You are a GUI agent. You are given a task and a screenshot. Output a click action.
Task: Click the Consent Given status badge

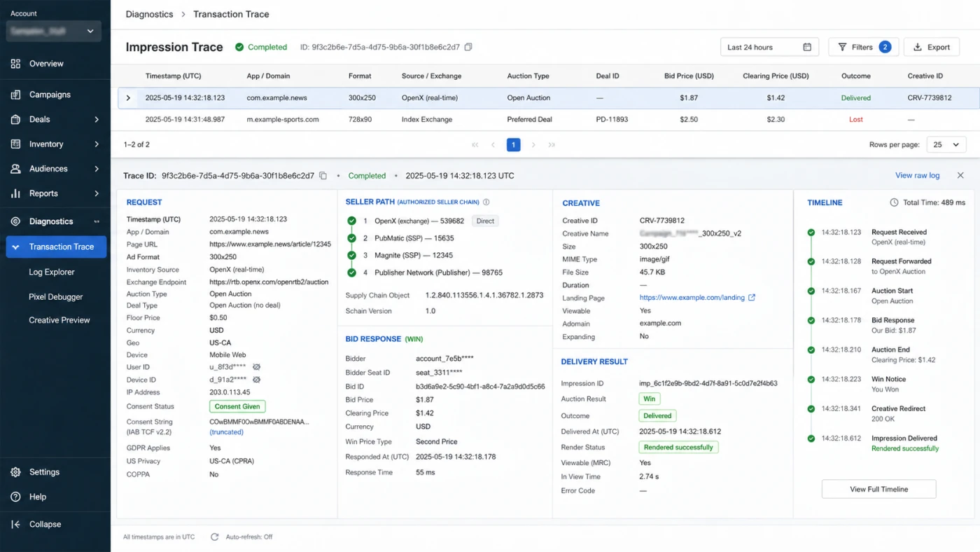237,406
